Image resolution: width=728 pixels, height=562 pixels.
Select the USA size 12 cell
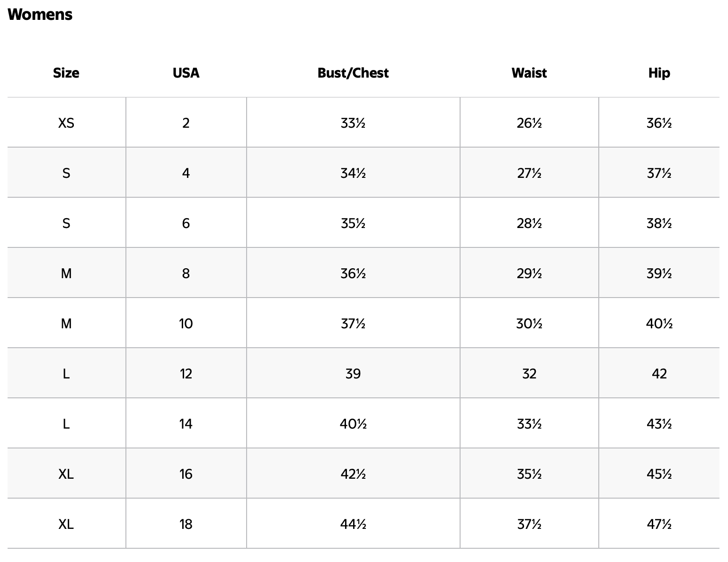coord(186,374)
